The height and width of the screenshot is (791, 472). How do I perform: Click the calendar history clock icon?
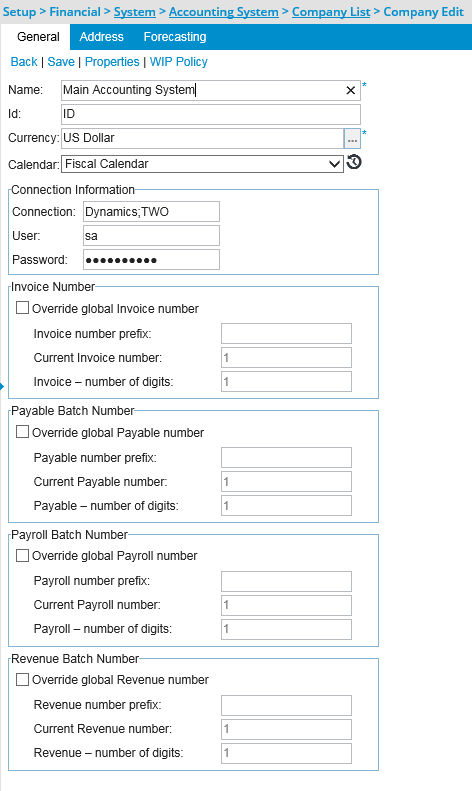coord(355,162)
